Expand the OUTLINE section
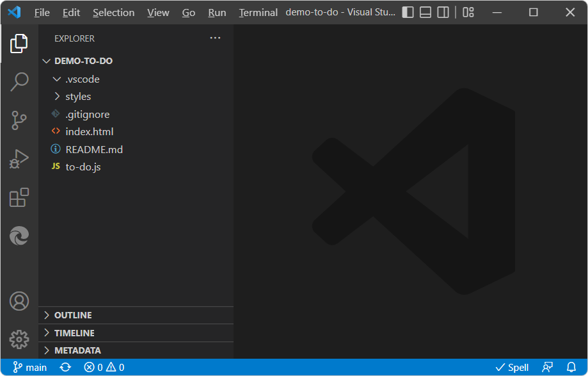 point(72,315)
